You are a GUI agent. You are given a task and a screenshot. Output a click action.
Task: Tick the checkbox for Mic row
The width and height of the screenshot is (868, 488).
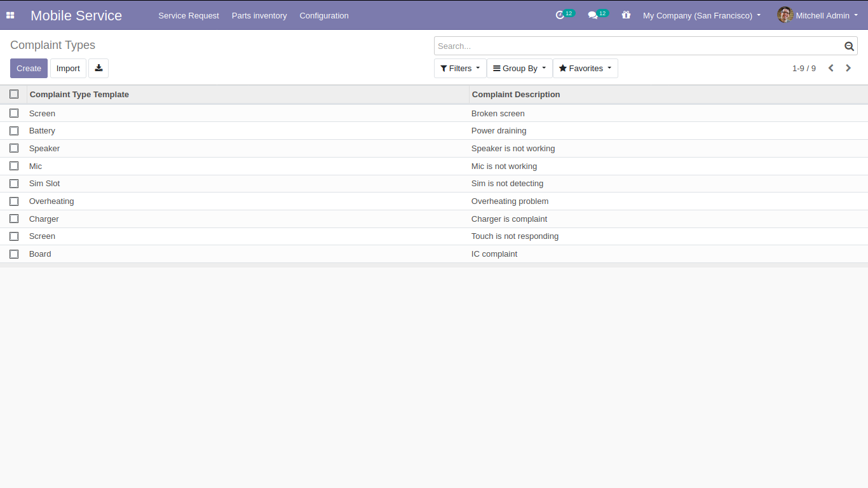pos(14,166)
